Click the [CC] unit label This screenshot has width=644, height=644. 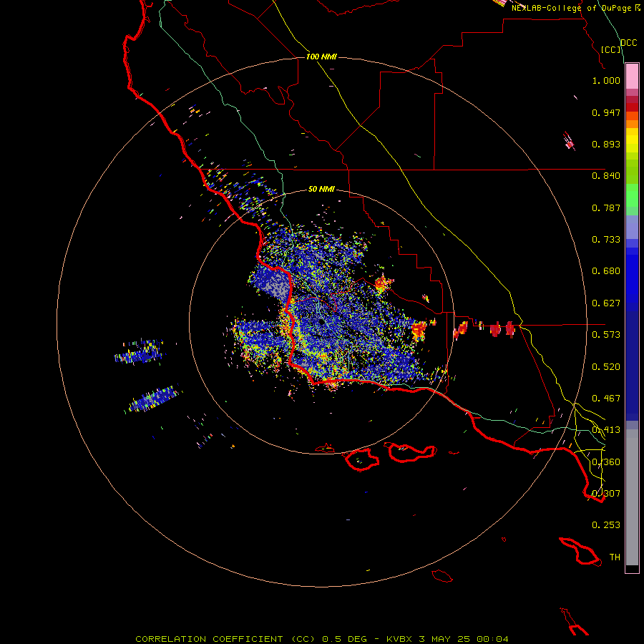pyautogui.click(x=611, y=49)
